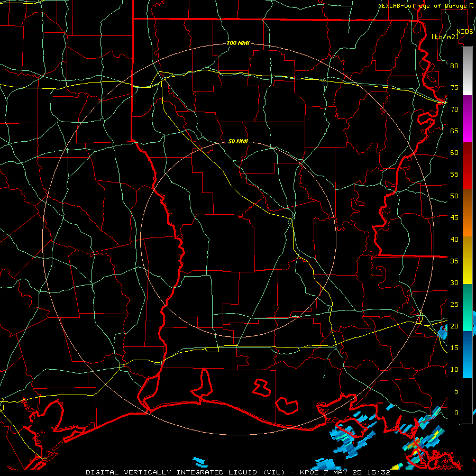The height and width of the screenshot is (476, 476).
Task: Click the 40 value on the scale
Action: click(454, 239)
